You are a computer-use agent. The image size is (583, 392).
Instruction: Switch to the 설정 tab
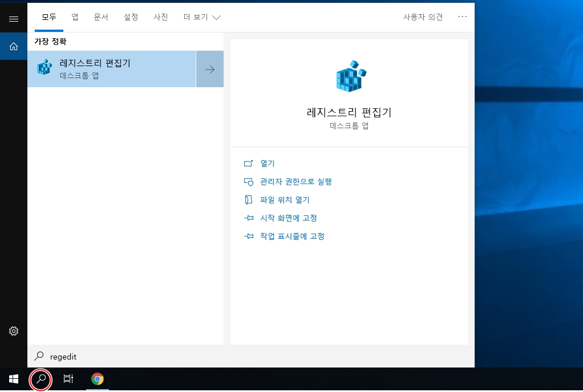point(131,17)
